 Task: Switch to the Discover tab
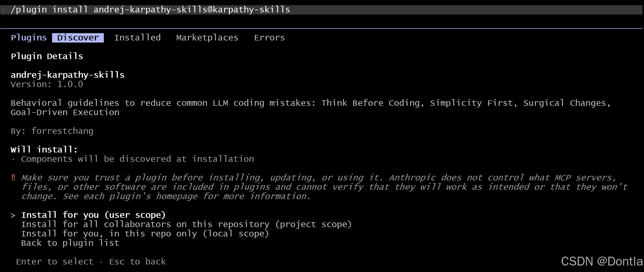(78, 38)
